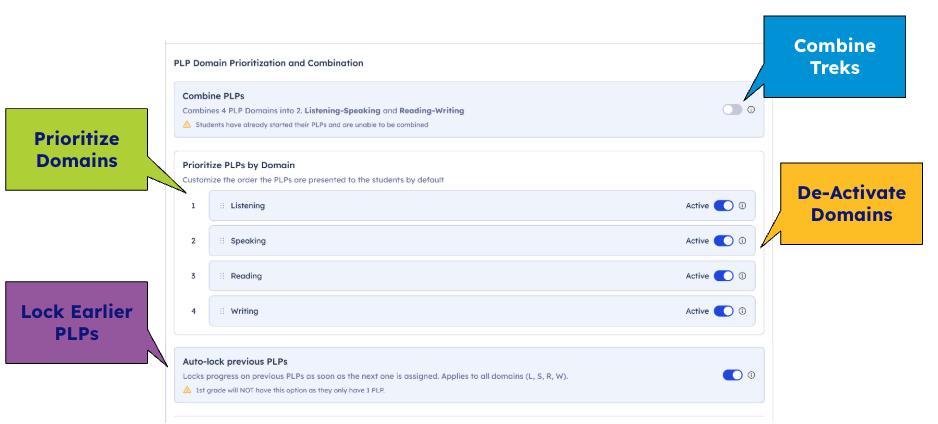Image resolution: width=938 pixels, height=424 pixels.
Task: Click the Auto-lock previous PLPs heading
Action: [235, 361]
